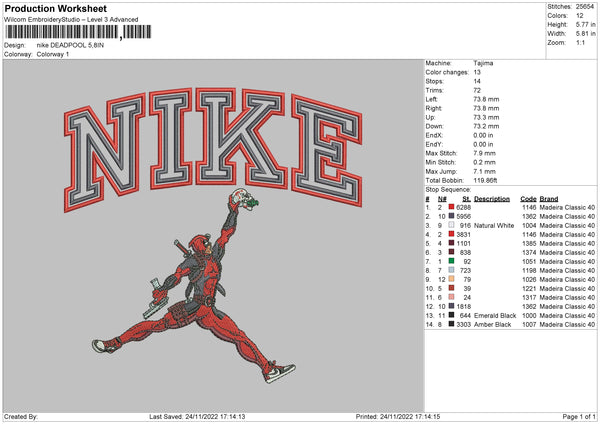Click the Max Jump value 7.1 mm
The height and width of the screenshot is (424, 600).
pos(484,171)
